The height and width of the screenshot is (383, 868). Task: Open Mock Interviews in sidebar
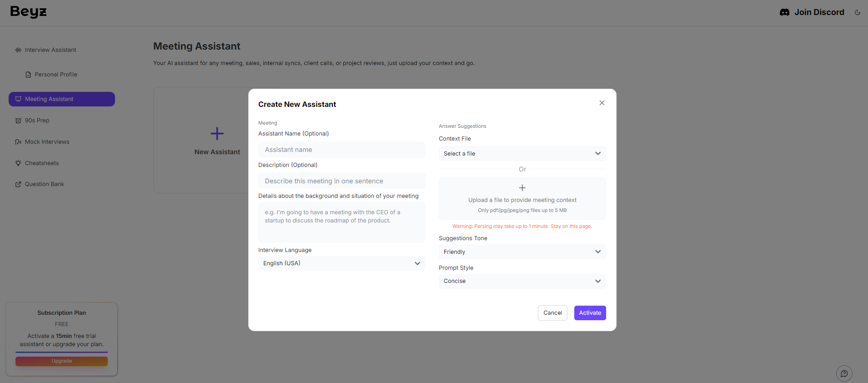click(x=47, y=142)
